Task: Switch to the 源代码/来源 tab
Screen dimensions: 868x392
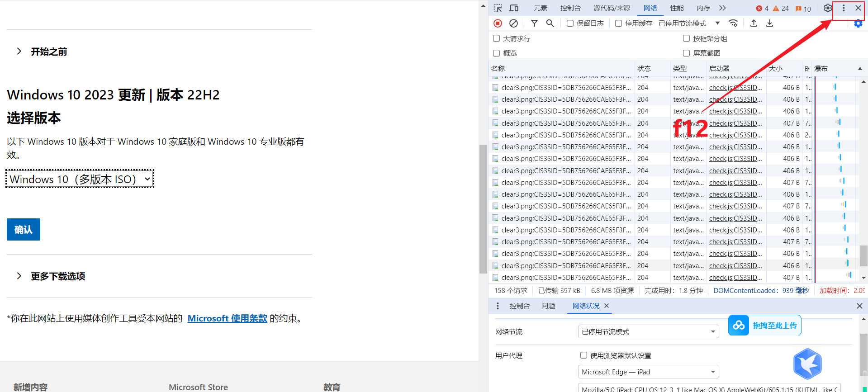Action: point(612,8)
